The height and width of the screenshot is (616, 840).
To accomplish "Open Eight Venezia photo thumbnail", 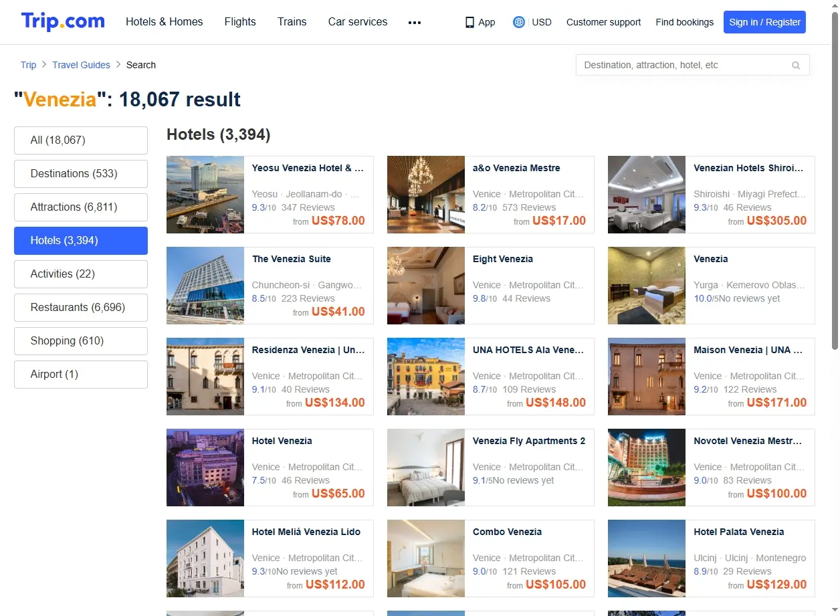I will [426, 286].
